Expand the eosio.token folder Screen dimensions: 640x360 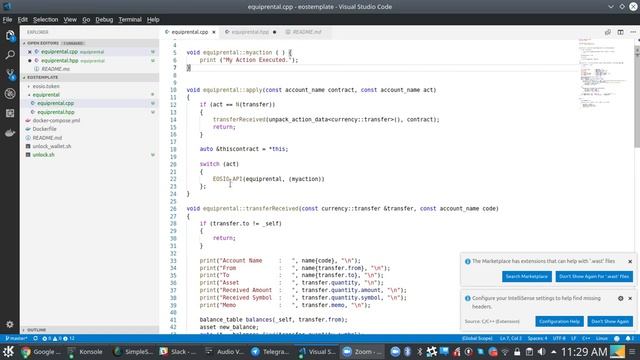pyautogui.click(x=46, y=86)
